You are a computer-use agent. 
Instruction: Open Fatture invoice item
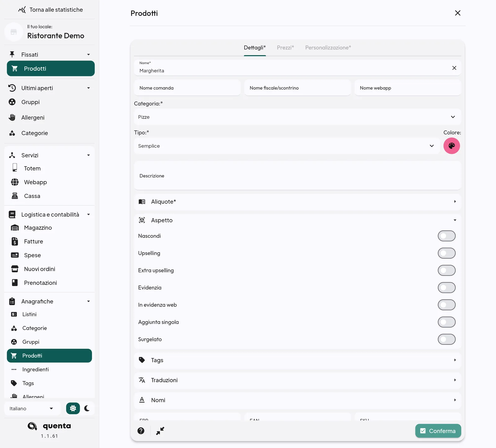tap(49, 241)
